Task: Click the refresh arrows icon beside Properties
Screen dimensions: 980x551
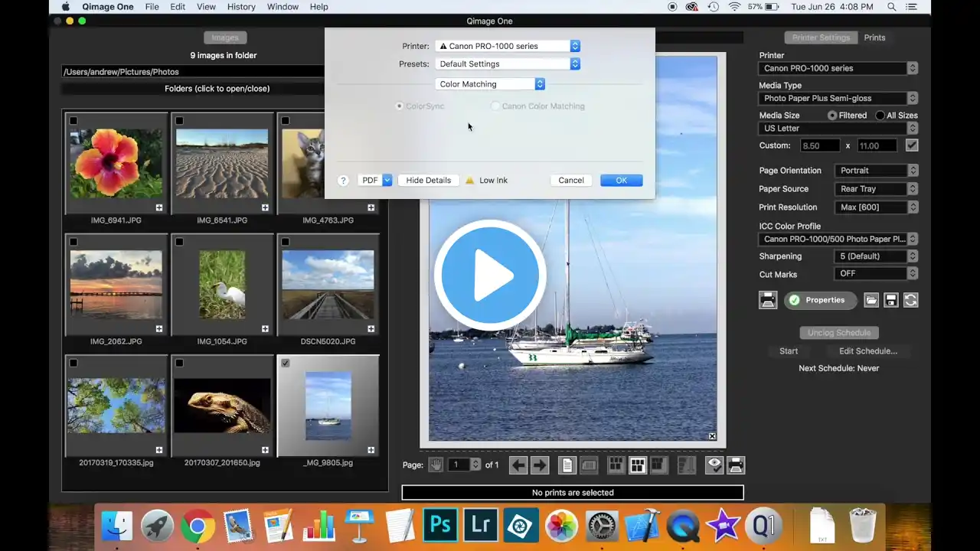Action: (x=911, y=300)
